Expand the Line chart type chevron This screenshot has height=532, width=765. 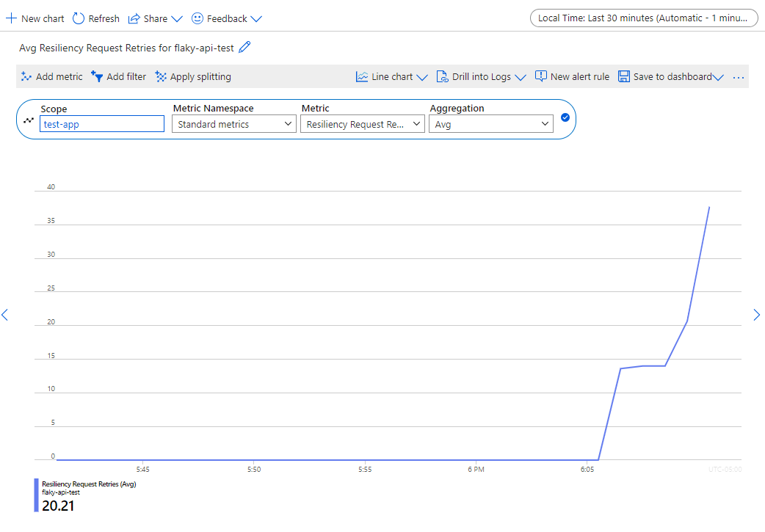(x=423, y=76)
